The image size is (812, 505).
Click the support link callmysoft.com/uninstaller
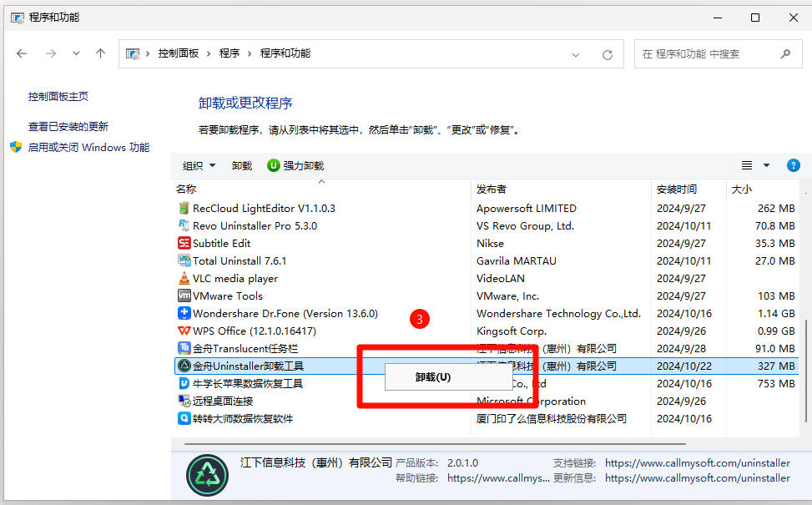(698, 463)
